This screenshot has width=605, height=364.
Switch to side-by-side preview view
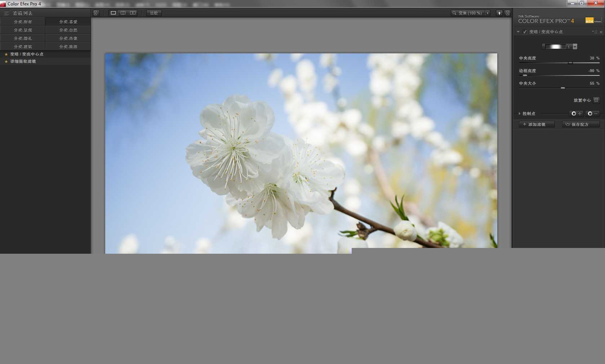point(133,13)
